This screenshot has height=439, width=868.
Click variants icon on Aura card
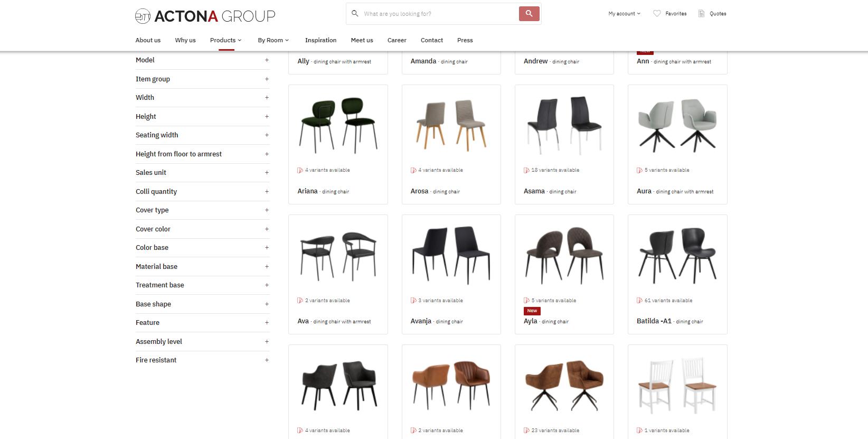(x=639, y=170)
